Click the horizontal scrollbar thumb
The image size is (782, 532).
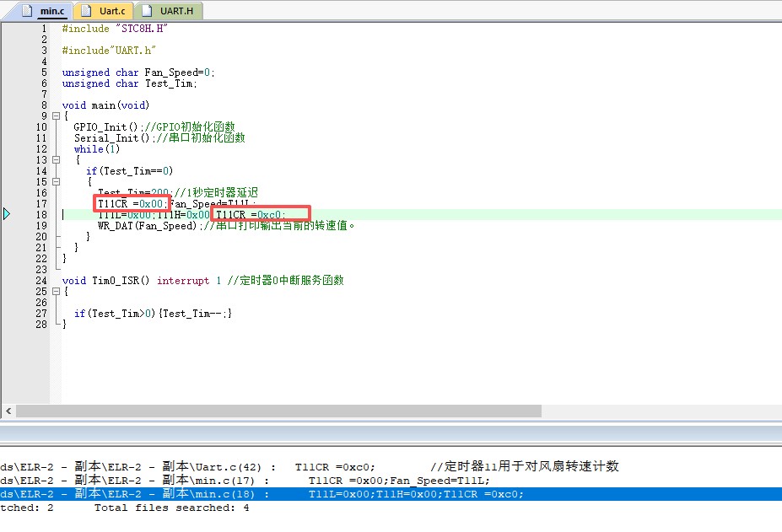coord(278,411)
